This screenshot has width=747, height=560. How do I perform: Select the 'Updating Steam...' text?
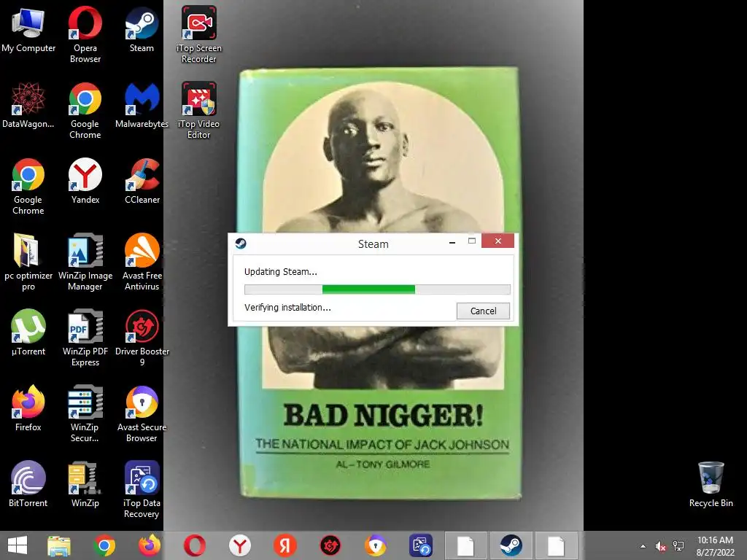[281, 272]
